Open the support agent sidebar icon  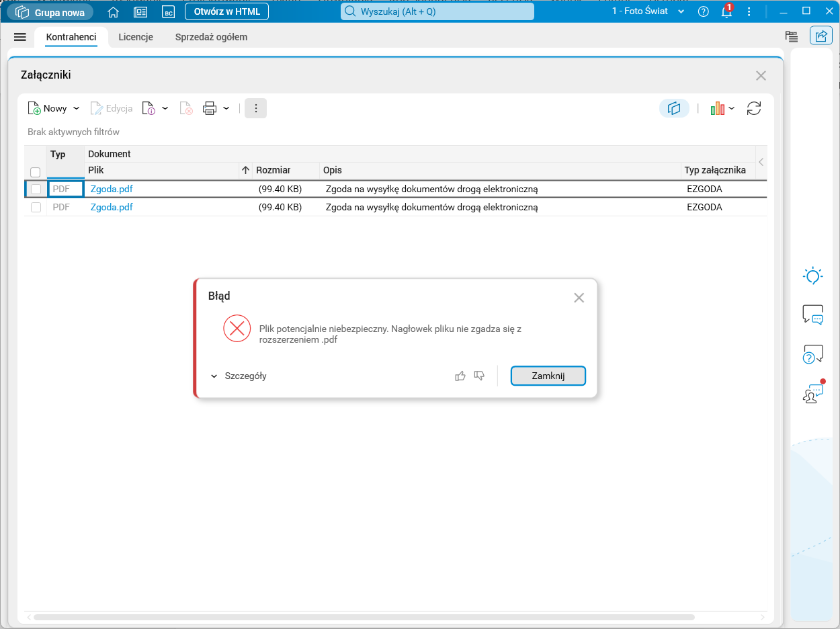(x=813, y=393)
